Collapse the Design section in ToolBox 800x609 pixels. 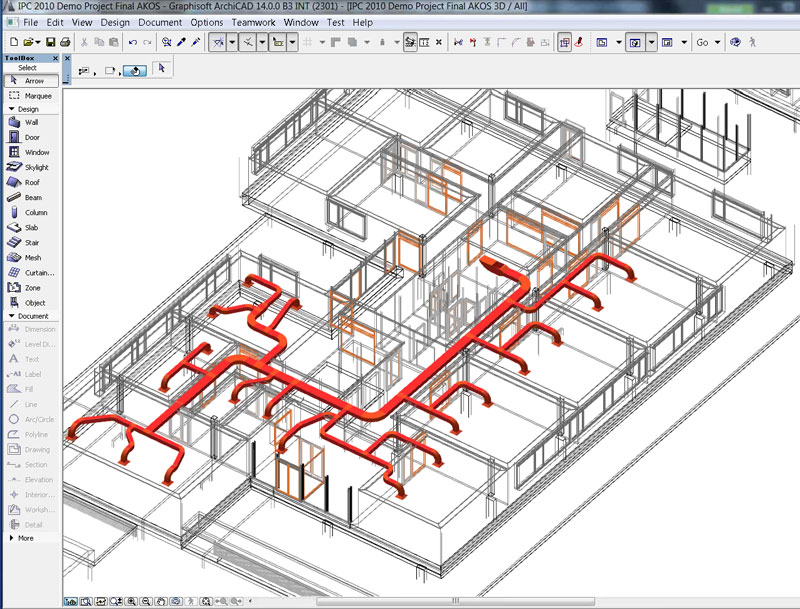coord(11,109)
